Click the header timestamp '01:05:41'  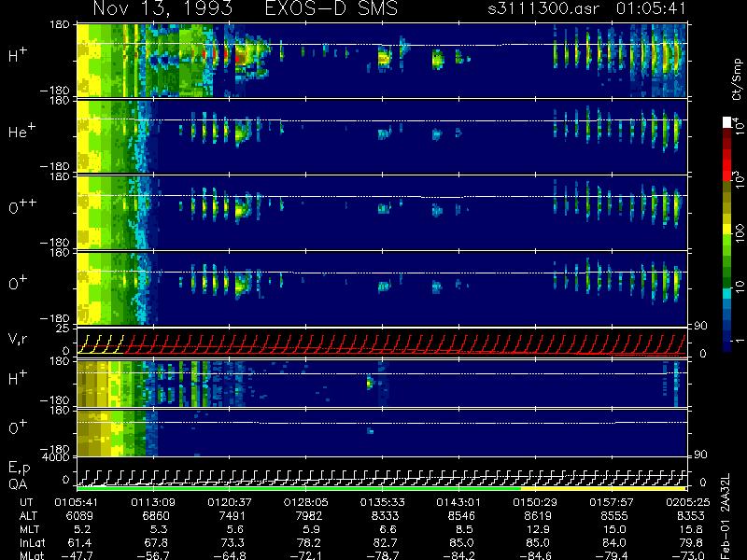tap(651, 8)
